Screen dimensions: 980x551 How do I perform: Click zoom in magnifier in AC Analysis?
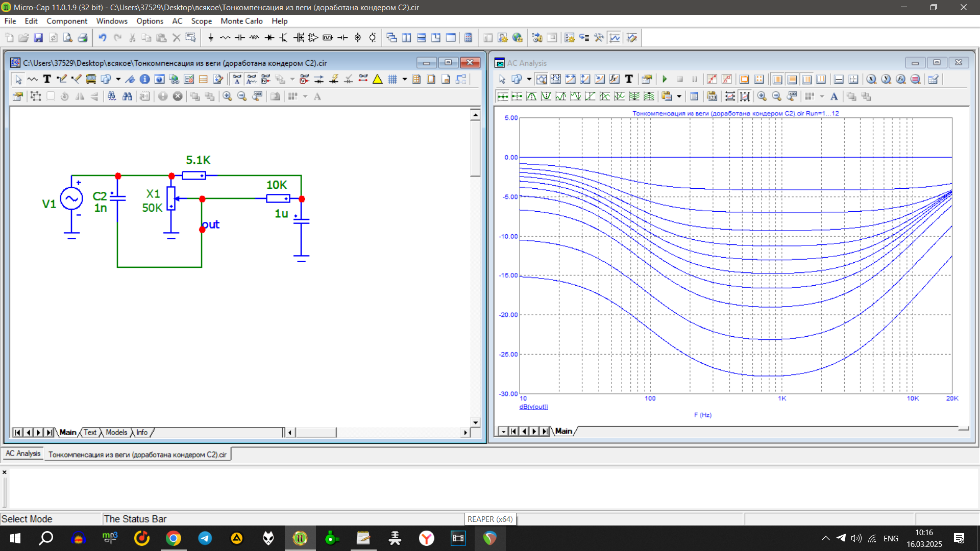click(x=762, y=96)
